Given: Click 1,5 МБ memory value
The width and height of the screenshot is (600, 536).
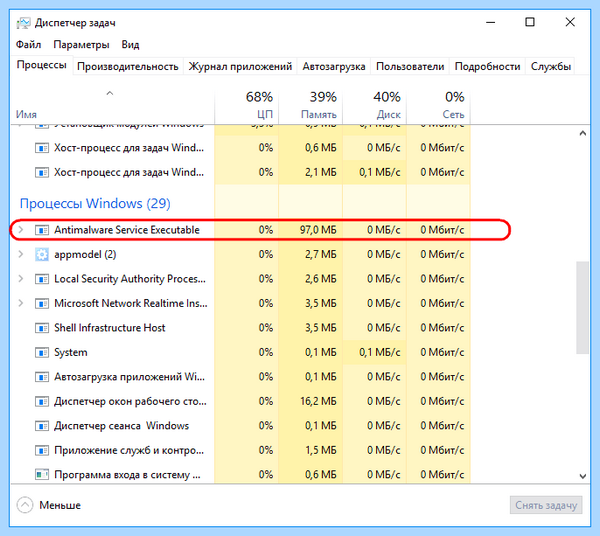Looking at the screenshot, I should (x=321, y=450).
